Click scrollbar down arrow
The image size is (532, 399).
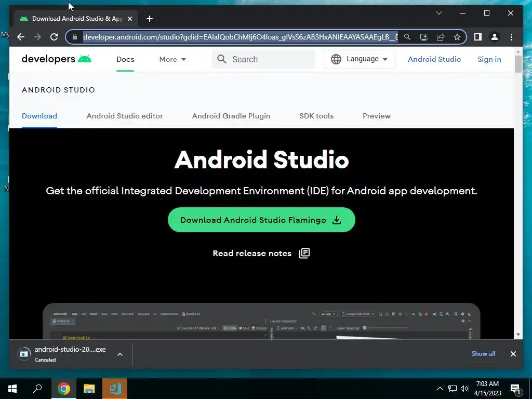(518, 335)
